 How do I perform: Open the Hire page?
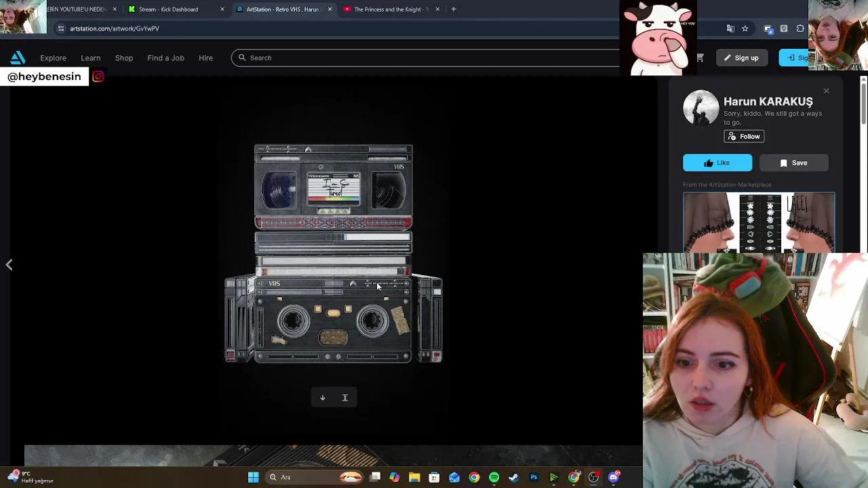(x=205, y=58)
